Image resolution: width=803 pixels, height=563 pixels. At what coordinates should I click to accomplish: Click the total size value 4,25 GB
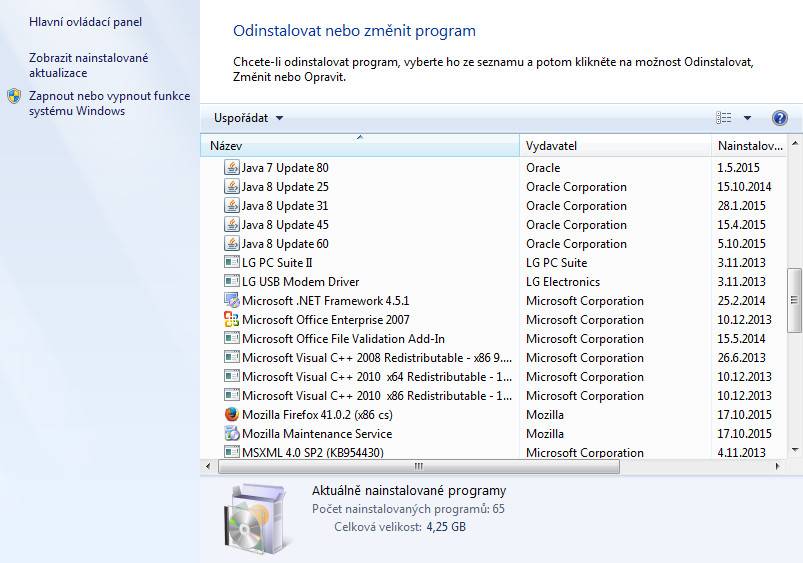coord(446,527)
